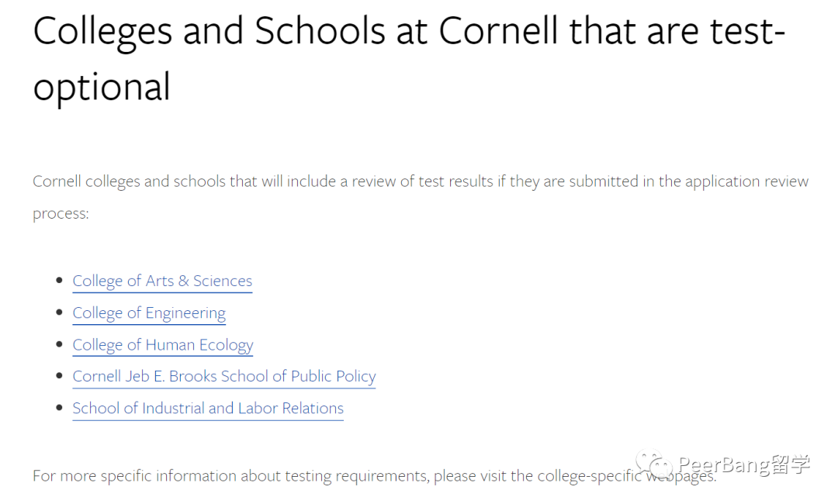The height and width of the screenshot is (504, 838).
Task: Open the College of Arts & Sciences link
Action: coord(162,281)
